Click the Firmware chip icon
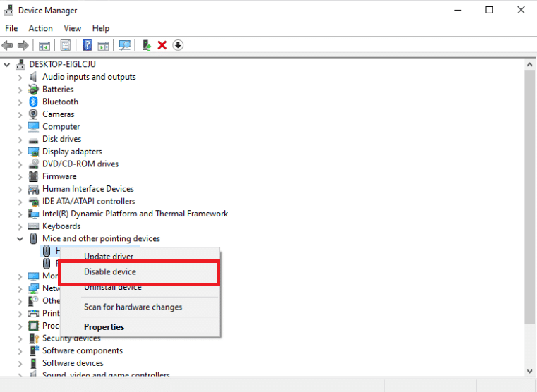The width and height of the screenshot is (537, 392). 33,176
